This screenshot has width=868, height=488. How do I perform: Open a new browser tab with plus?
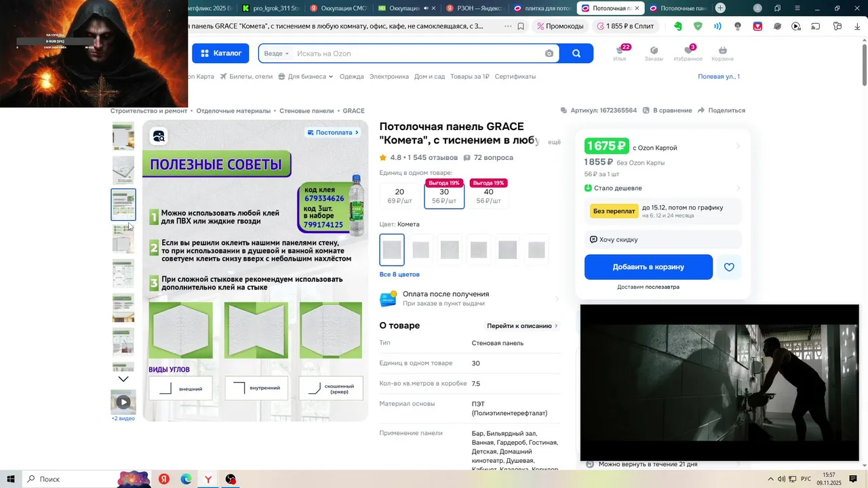tap(720, 8)
